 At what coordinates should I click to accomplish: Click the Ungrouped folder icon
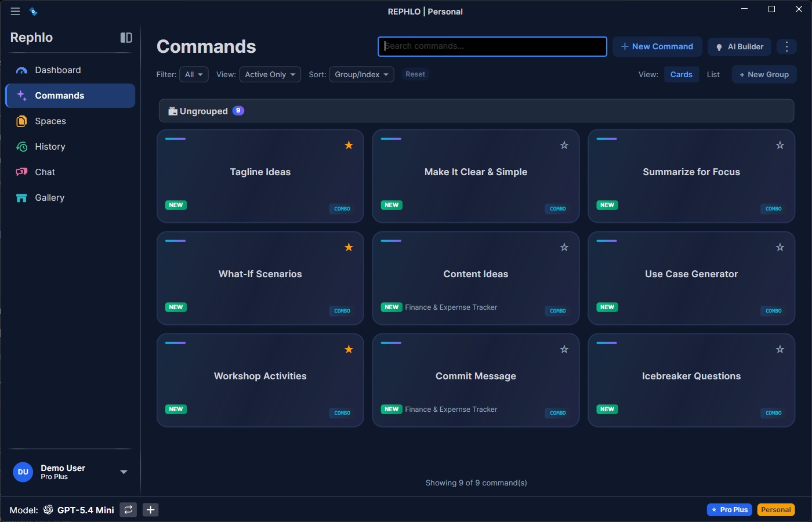[173, 111]
